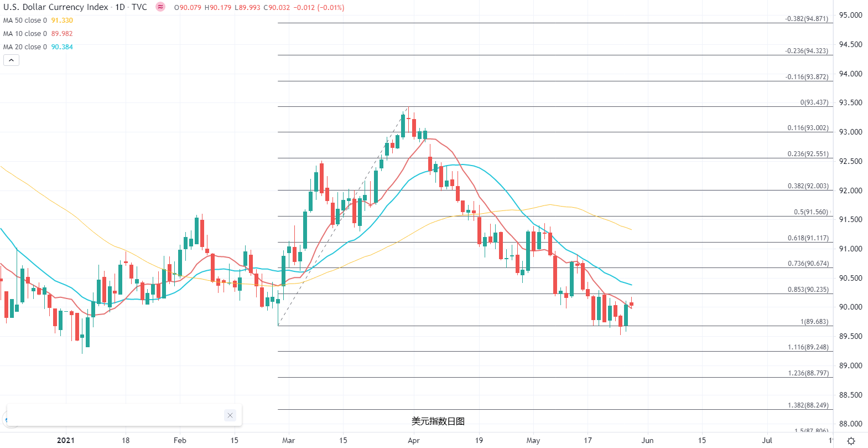Image resolution: width=868 pixels, height=448 pixels.
Task: Select Fibonacci level 0.236(92.551) label
Action: (x=808, y=154)
